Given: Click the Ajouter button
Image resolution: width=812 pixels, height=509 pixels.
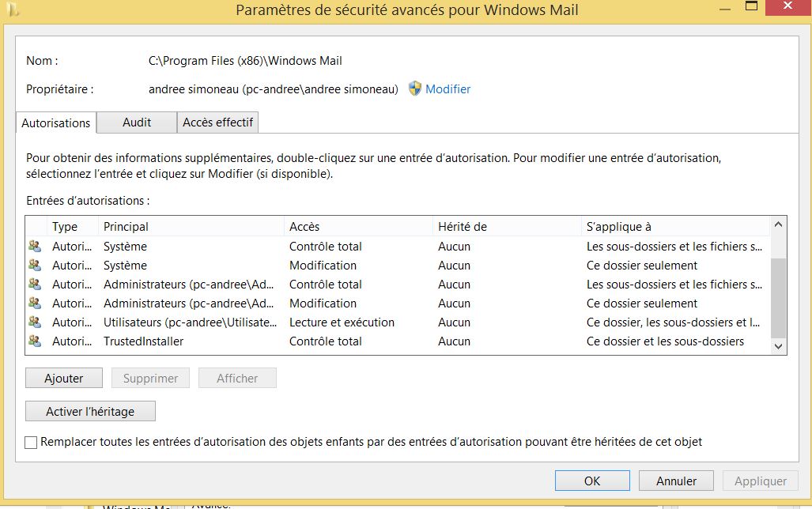Looking at the screenshot, I should tap(64, 378).
